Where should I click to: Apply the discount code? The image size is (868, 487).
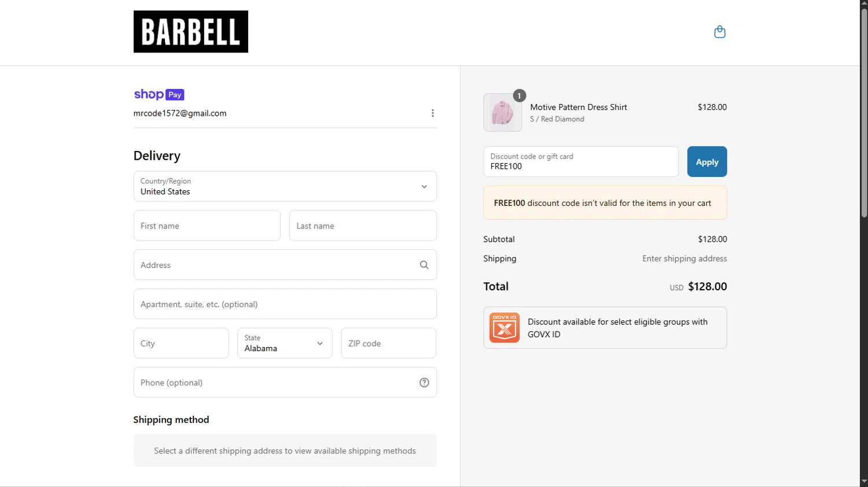(707, 162)
